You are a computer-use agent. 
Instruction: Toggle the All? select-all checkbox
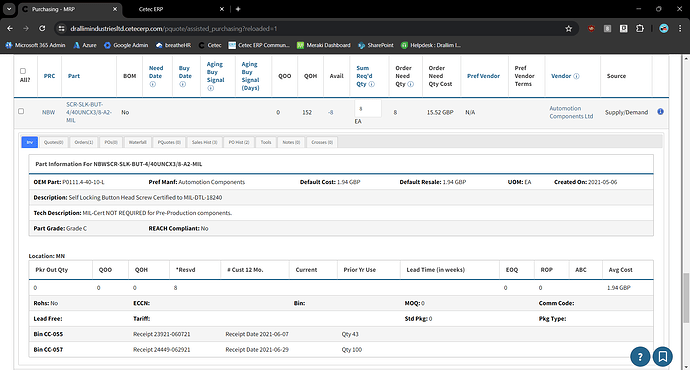[23, 71]
